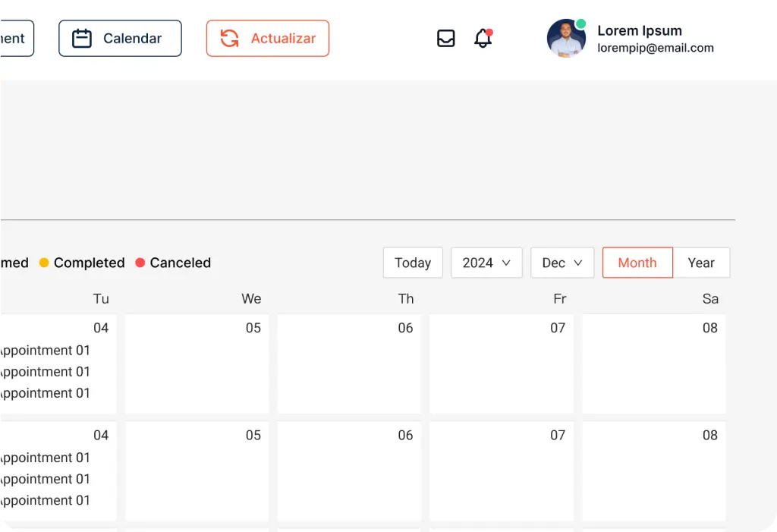The width and height of the screenshot is (777, 532).
Task: Click the chevron arrow next to Dec
Action: tap(577, 263)
